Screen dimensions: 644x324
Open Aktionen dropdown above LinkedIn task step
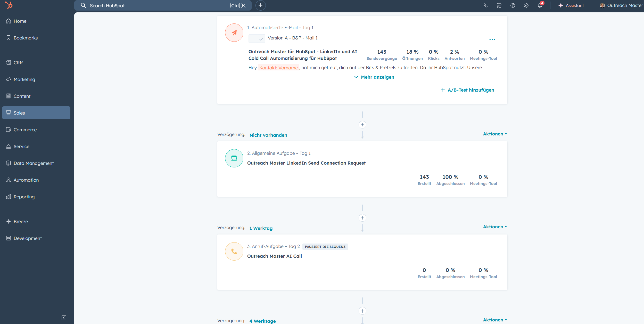(x=495, y=134)
